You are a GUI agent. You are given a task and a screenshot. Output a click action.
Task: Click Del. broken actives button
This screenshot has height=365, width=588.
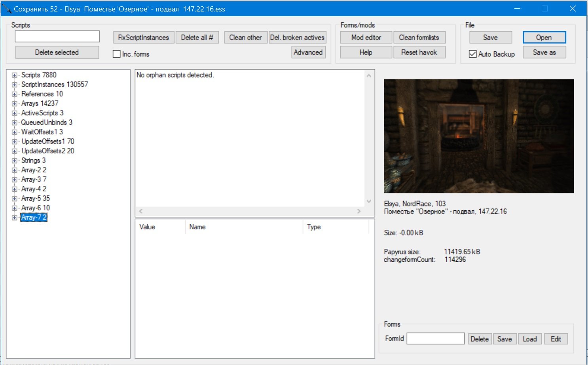[x=297, y=38]
